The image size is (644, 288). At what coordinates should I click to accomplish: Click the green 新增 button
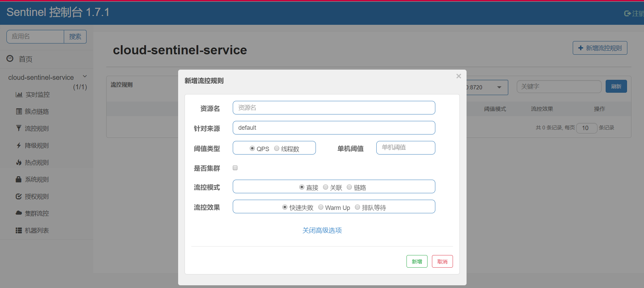tap(417, 262)
